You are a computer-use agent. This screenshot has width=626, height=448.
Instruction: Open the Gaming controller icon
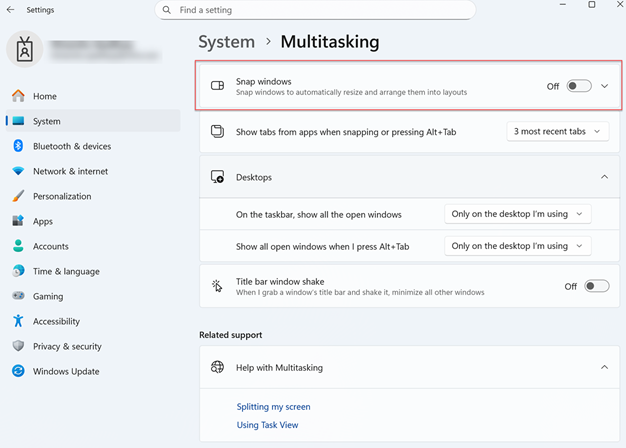click(18, 296)
